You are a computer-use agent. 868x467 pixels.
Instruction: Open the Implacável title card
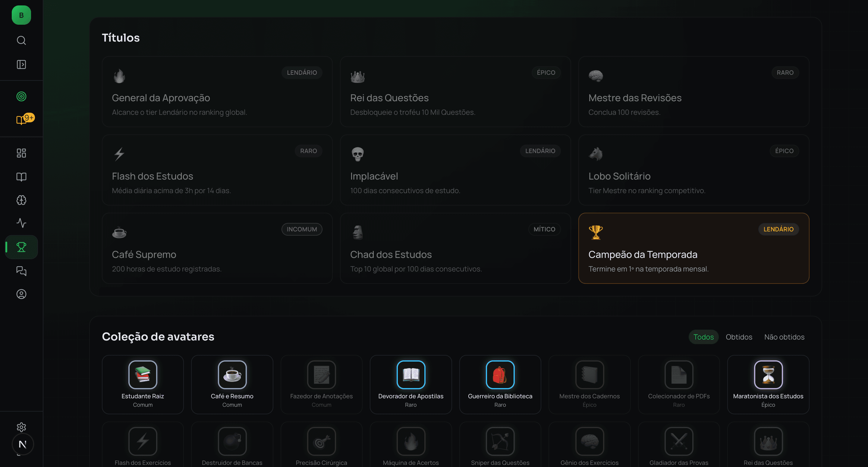click(455, 170)
